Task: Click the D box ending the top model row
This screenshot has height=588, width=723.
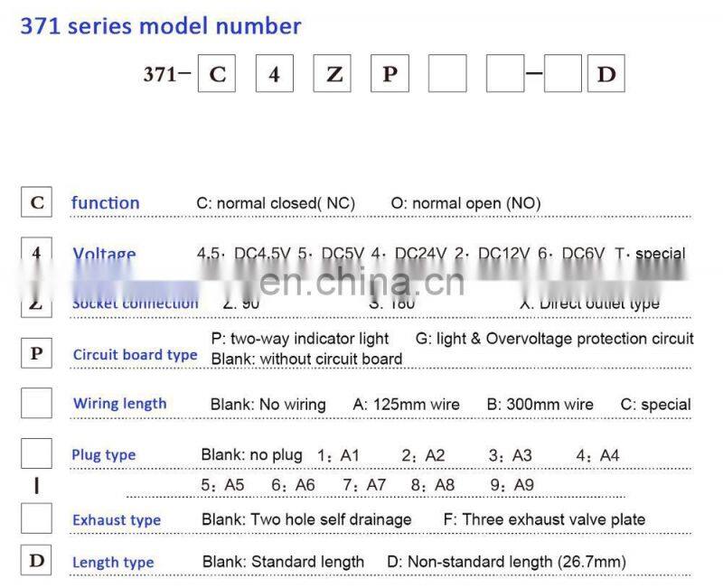Action: pos(606,74)
